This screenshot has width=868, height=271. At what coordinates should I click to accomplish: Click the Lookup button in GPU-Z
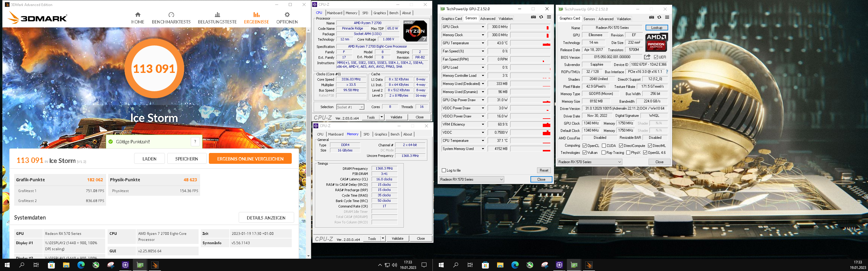(x=656, y=28)
